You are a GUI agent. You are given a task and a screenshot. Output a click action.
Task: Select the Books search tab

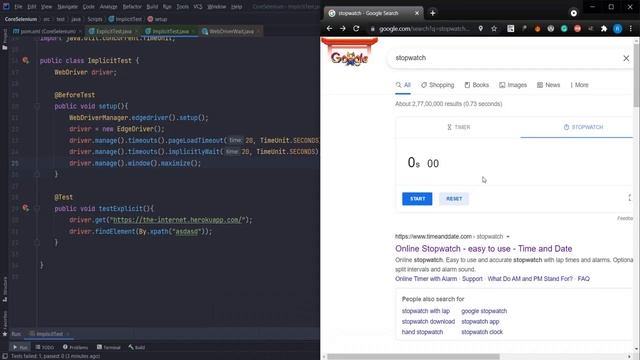click(476, 85)
